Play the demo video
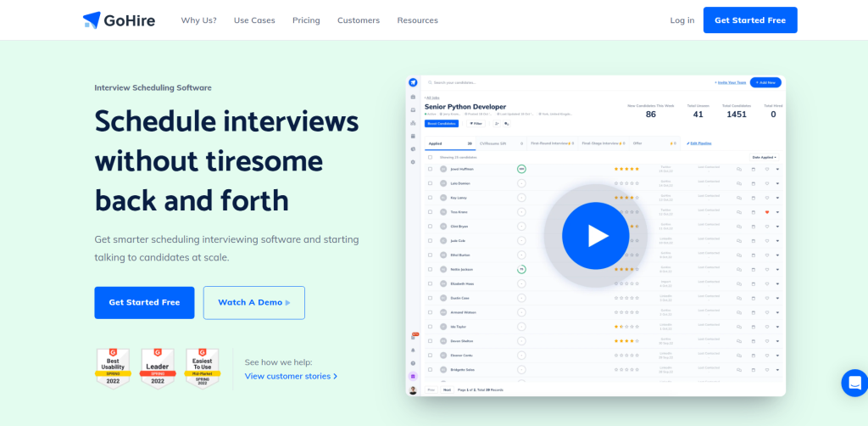 point(595,236)
